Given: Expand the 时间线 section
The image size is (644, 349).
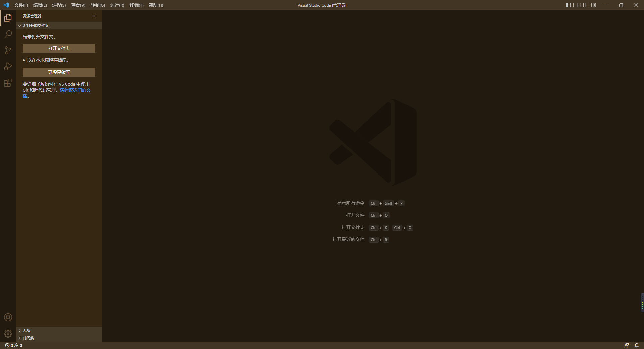Looking at the screenshot, I should click(x=28, y=338).
